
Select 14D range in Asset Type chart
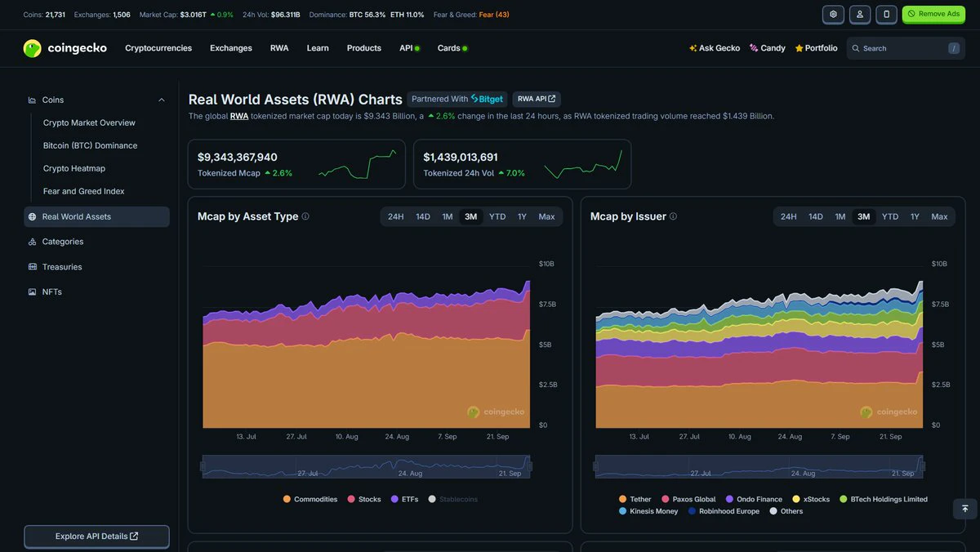click(x=423, y=216)
